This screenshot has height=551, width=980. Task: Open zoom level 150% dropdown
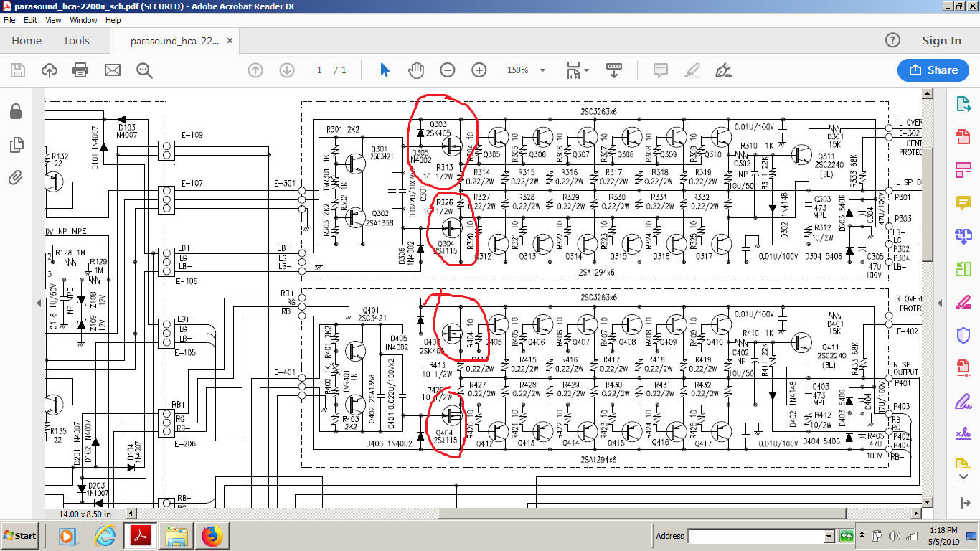coord(543,70)
